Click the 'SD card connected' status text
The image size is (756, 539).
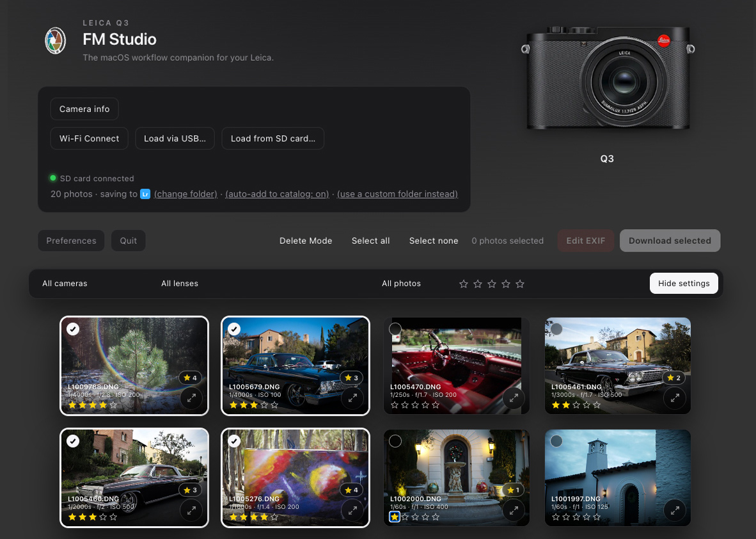[x=97, y=179]
